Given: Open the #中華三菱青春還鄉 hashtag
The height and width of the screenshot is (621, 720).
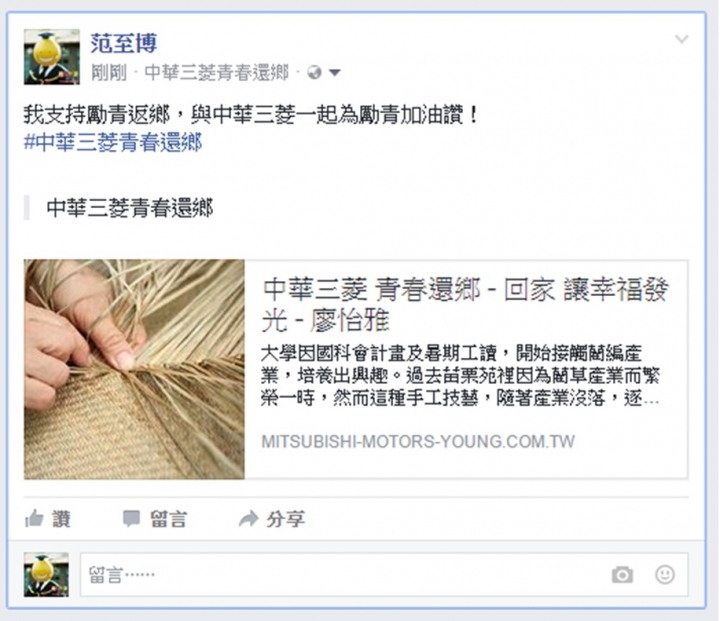Looking at the screenshot, I should click(113, 142).
